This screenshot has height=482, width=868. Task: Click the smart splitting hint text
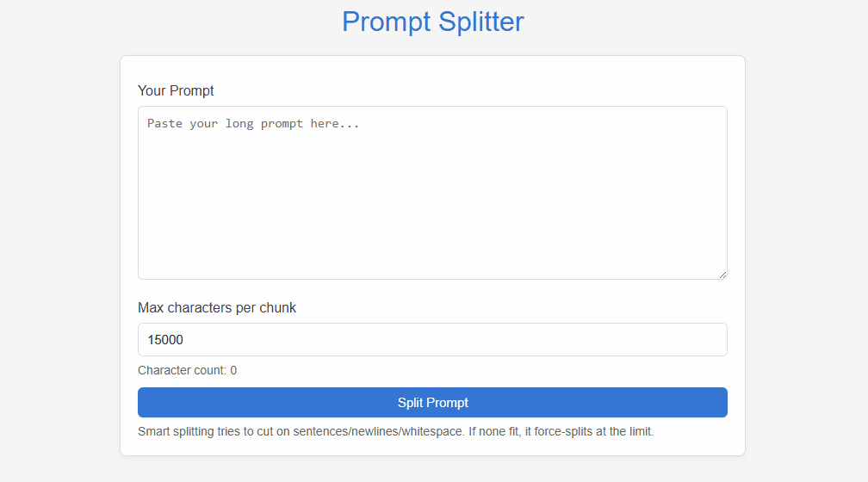click(396, 431)
